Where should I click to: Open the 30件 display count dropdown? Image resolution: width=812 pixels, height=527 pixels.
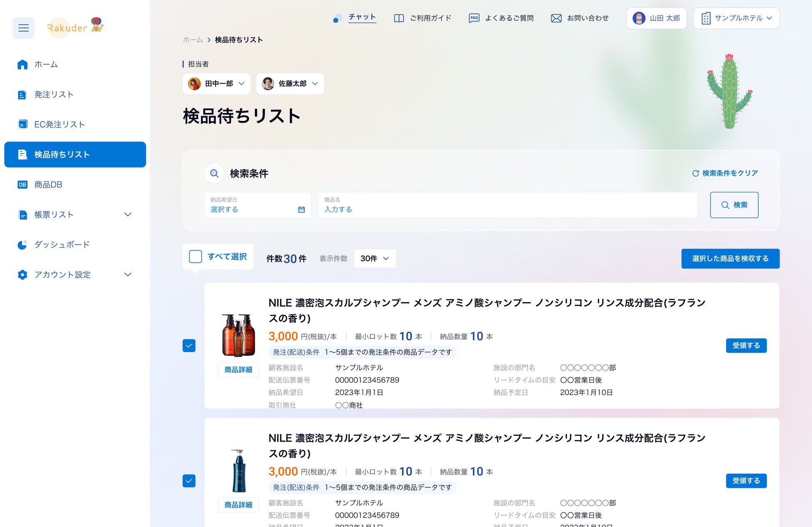point(375,259)
